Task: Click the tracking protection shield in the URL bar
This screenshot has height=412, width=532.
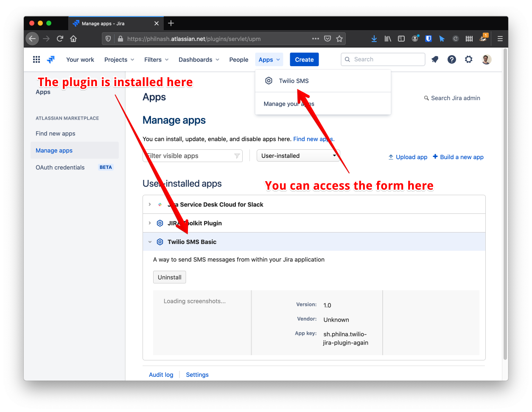Action: click(x=108, y=39)
